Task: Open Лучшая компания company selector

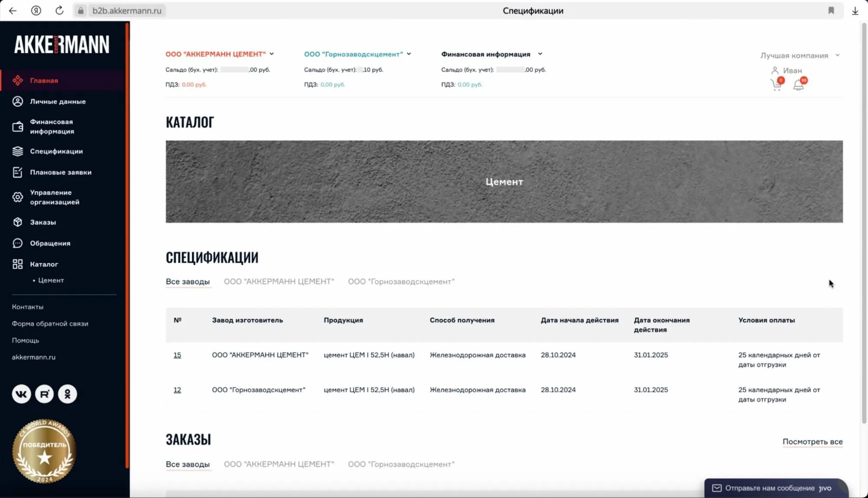Action: [799, 56]
